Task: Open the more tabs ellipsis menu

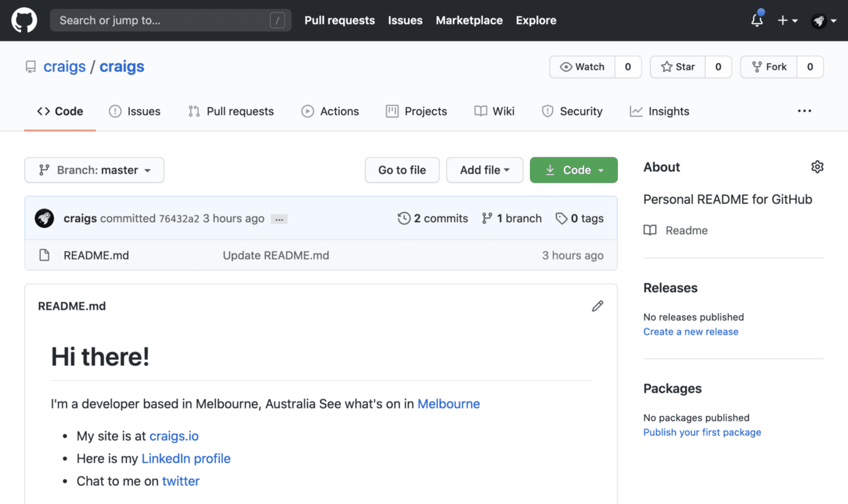Action: click(804, 111)
